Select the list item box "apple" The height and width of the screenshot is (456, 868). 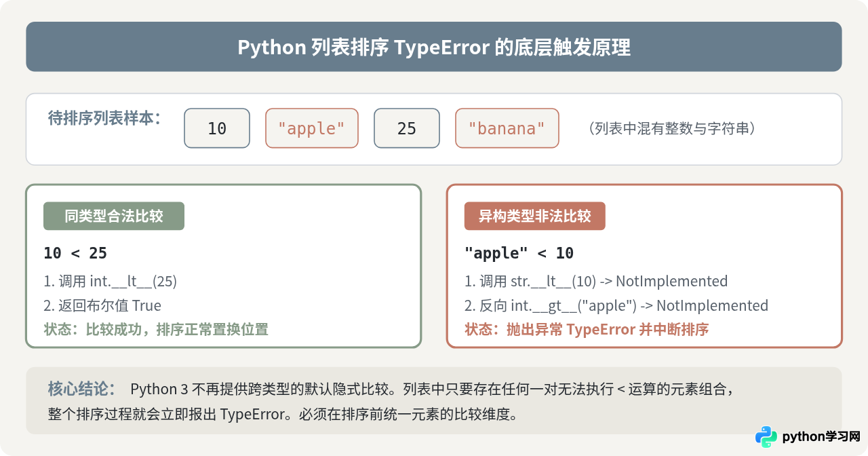pos(311,128)
